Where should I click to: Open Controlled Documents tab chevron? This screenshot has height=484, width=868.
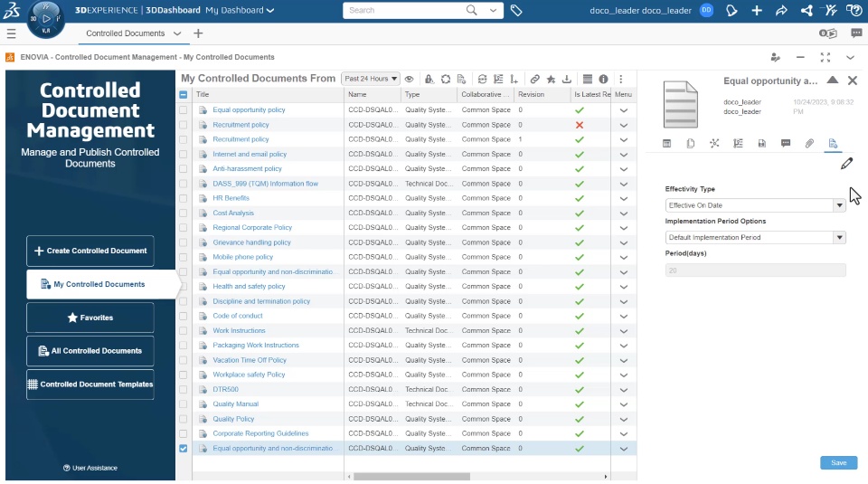tap(177, 33)
